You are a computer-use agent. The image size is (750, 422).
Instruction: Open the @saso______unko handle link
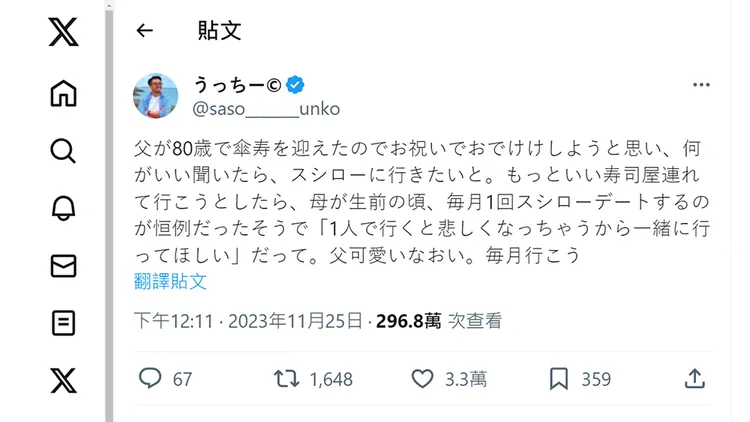click(x=254, y=106)
